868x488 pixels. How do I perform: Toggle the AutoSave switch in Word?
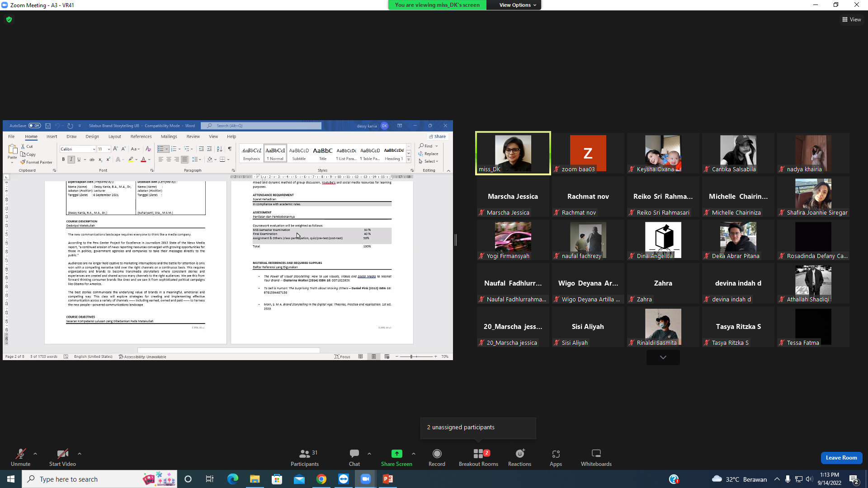tap(35, 126)
